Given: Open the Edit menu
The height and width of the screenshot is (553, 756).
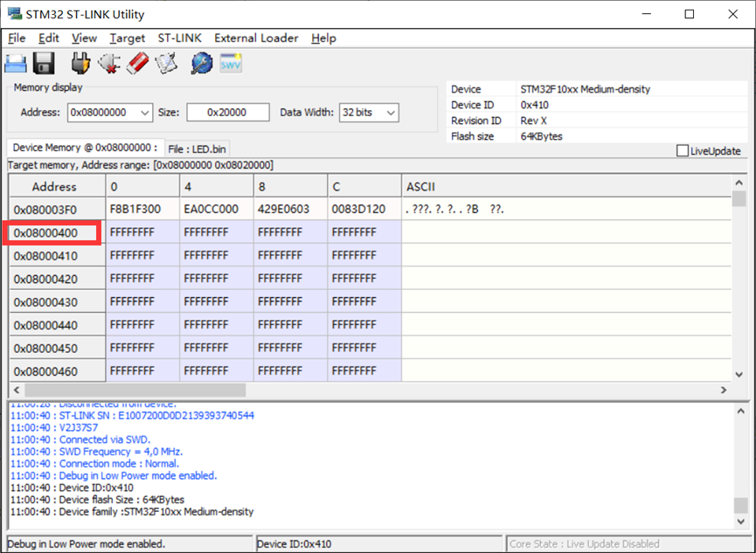Looking at the screenshot, I should (49, 38).
